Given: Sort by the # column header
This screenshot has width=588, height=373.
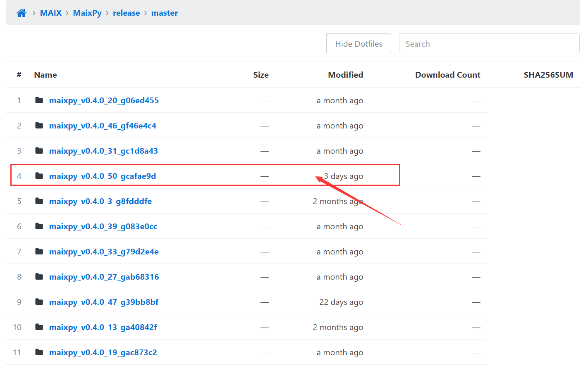Looking at the screenshot, I should click(19, 75).
